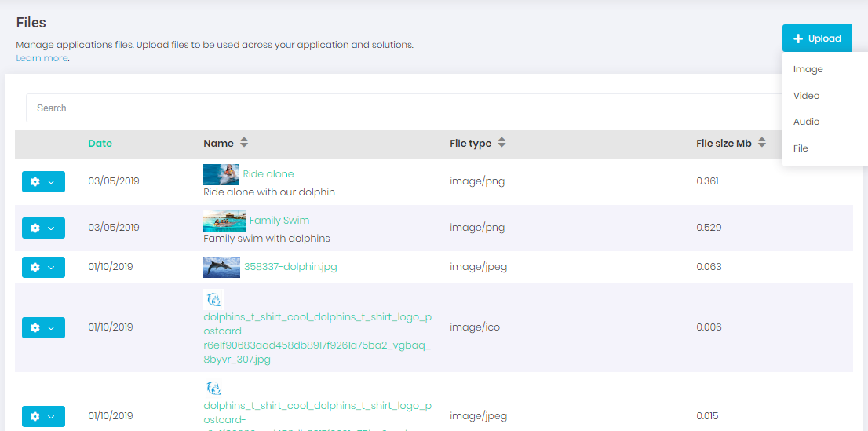868x431 pixels.
Task: Open gear actions menu for Family Swim
Action: (43, 228)
